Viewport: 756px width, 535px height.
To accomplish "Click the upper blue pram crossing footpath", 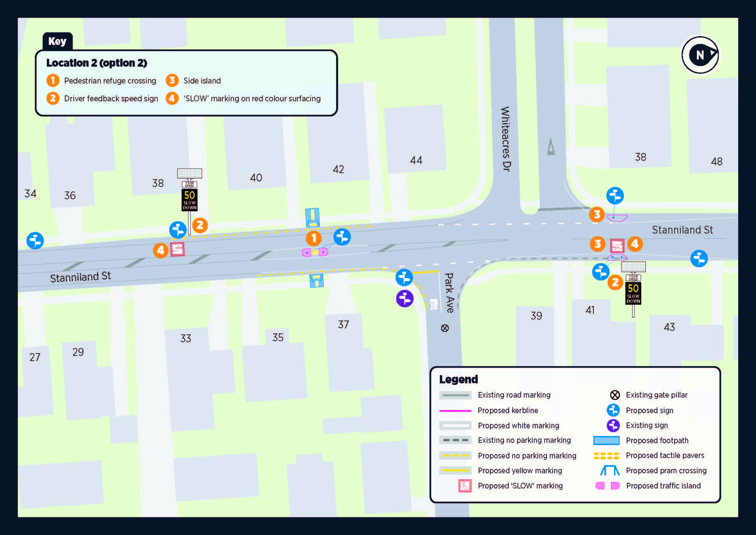I will tap(312, 217).
